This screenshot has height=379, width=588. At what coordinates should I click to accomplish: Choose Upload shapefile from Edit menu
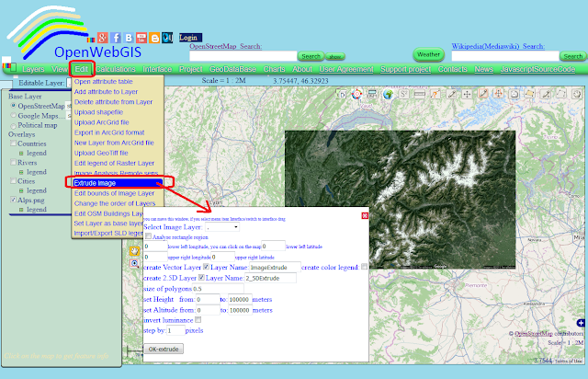(x=98, y=112)
